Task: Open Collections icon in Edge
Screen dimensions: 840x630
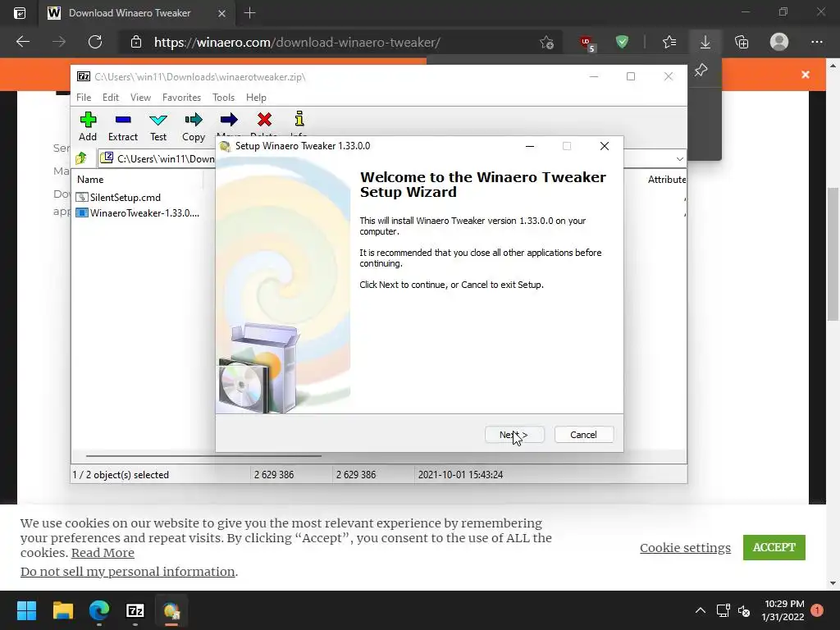Action: [742, 42]
